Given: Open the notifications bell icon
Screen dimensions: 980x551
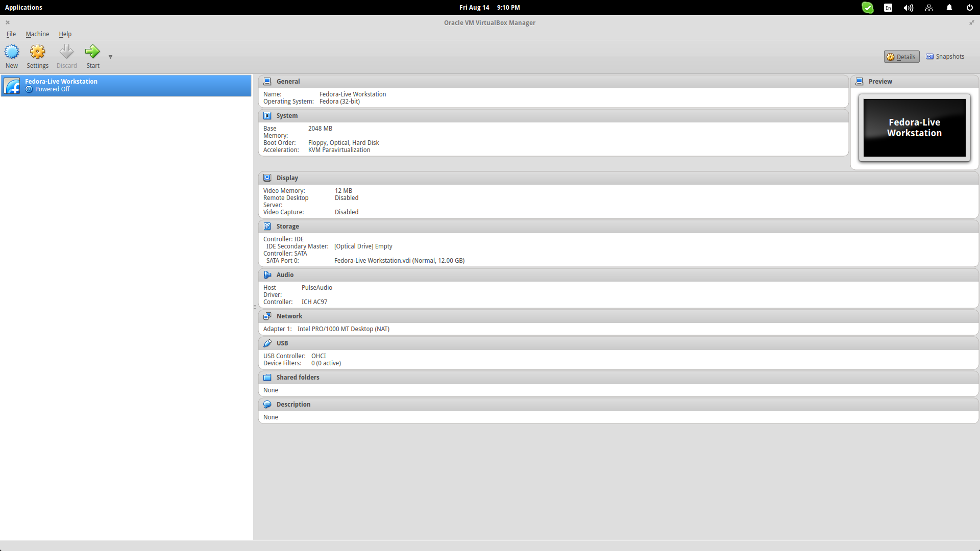Looking at the screenshot, I should 949,8.
